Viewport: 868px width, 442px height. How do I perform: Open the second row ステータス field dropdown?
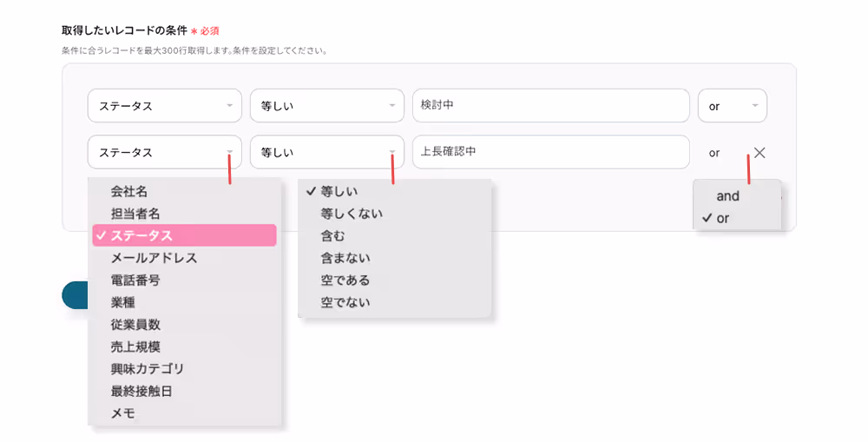pyautogui.click(x=164, y=152)
